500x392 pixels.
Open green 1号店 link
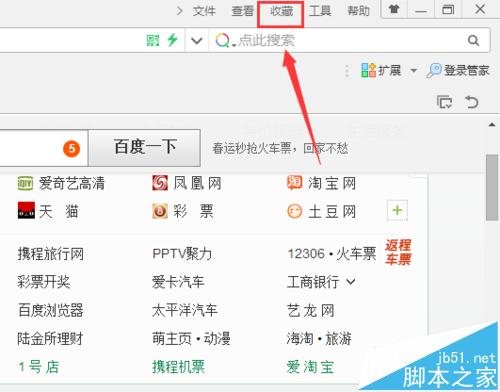[39, 367]
